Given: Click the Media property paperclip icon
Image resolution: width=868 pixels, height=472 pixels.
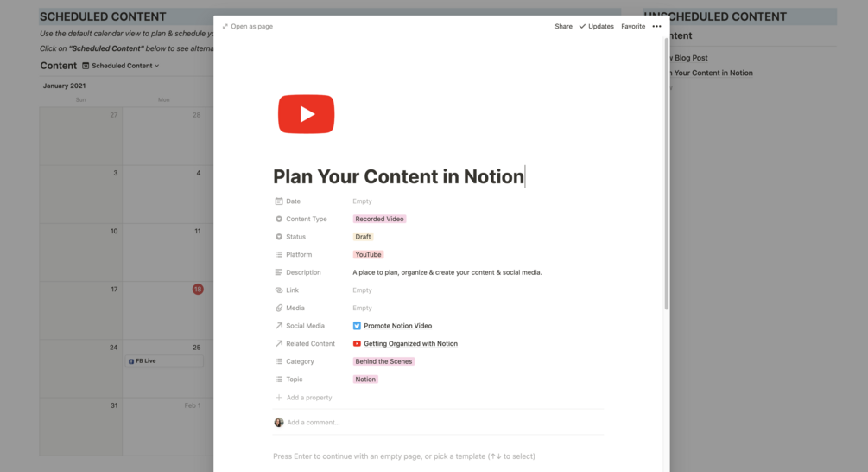Looking at the screenshot, I should (x=279, y=308).
